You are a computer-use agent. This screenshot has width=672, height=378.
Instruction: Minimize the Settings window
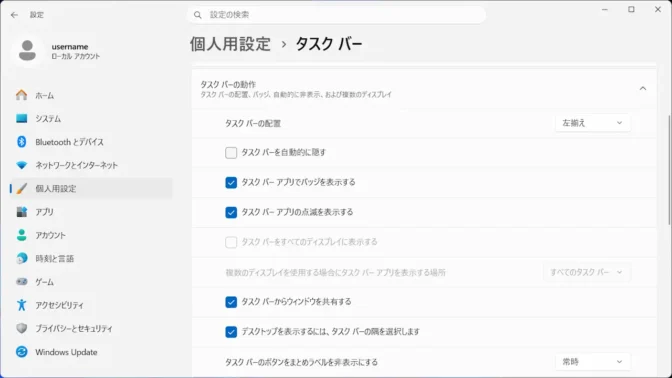pos(605,9)
